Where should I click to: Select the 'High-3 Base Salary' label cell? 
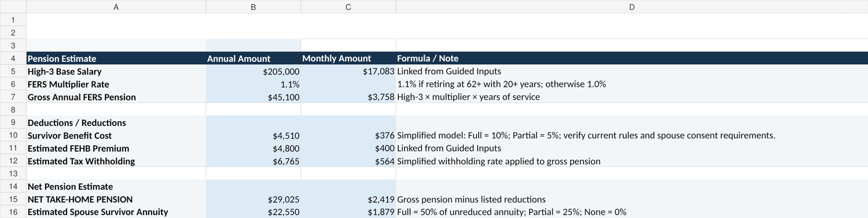pyautogui.click(x=116, y=71)
